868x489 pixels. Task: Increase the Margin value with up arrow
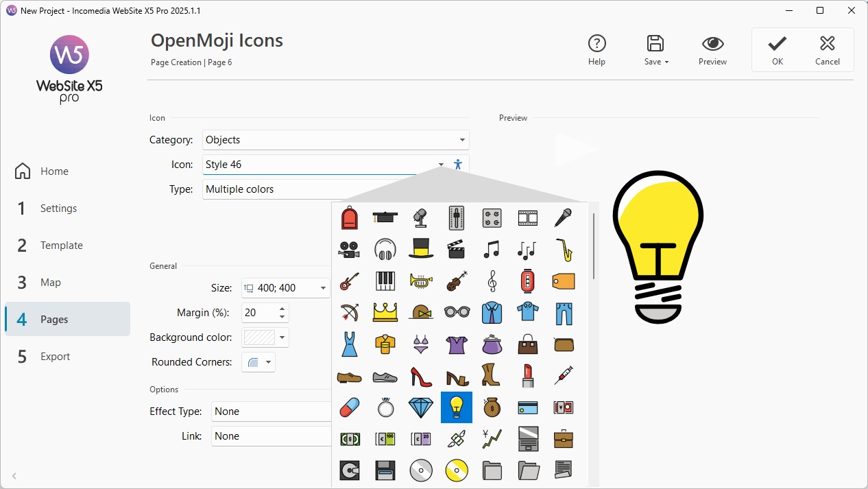click(282, 309)
